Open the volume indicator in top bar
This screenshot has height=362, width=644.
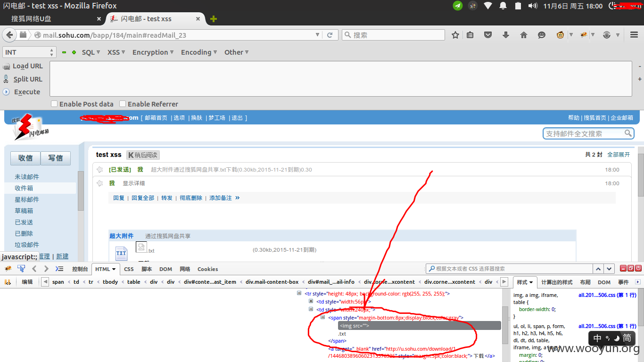click(533, 6)
